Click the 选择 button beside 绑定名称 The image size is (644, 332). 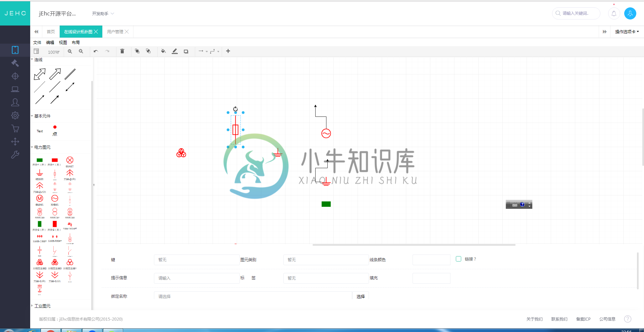coord(361,296)
